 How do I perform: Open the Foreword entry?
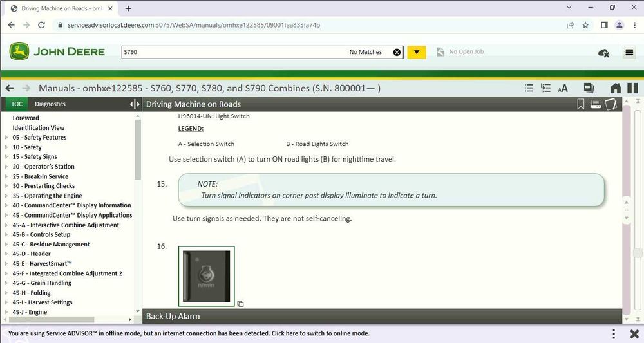(x=26, y=118)
